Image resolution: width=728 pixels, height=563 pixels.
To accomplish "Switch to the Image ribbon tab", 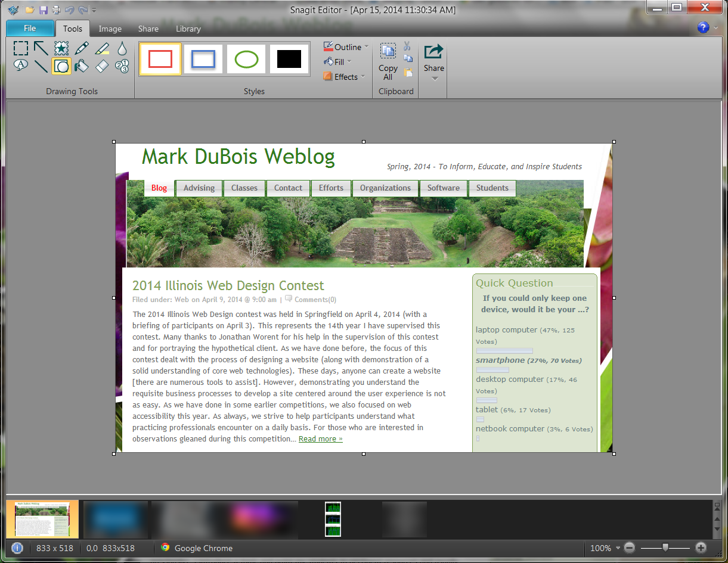I will (x=110, y=29).
